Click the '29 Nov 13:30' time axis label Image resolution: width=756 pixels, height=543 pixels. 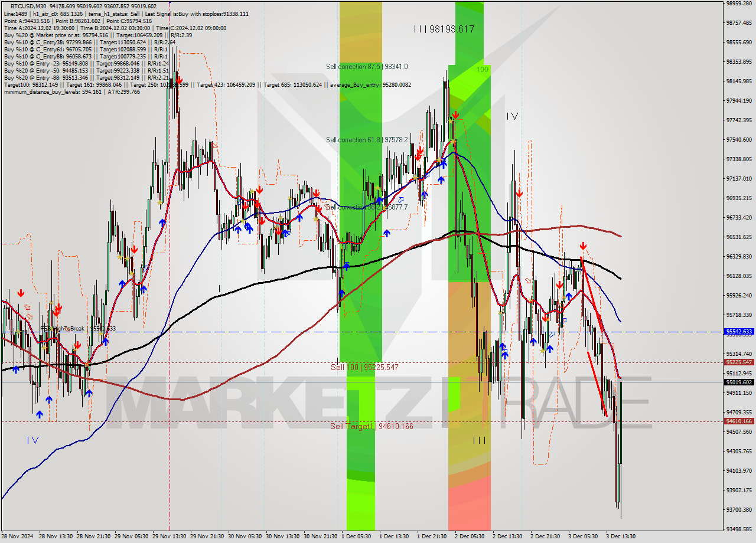(170, 537)
